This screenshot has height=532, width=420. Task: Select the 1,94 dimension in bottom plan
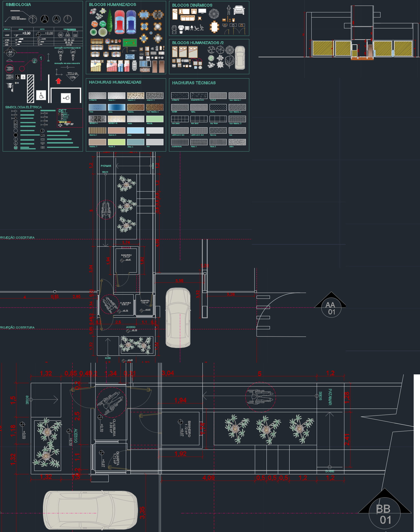pyautogui.click(x=180, y=400)
